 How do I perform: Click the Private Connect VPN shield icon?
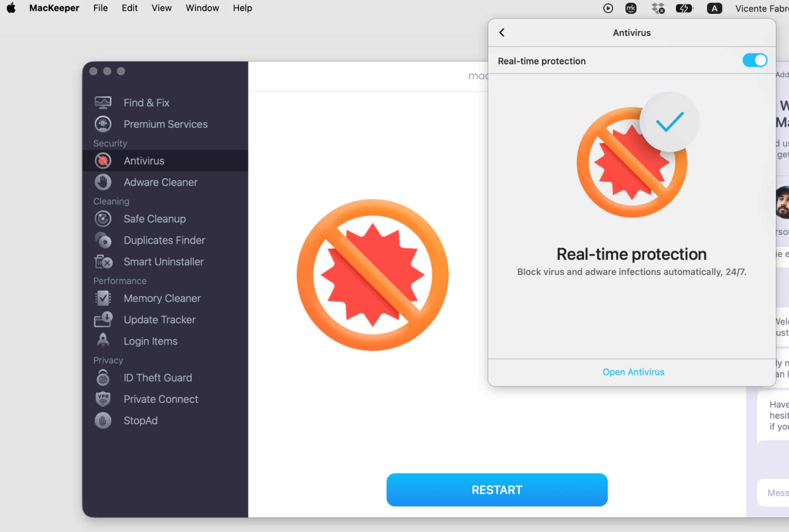(x=103, y=399)
